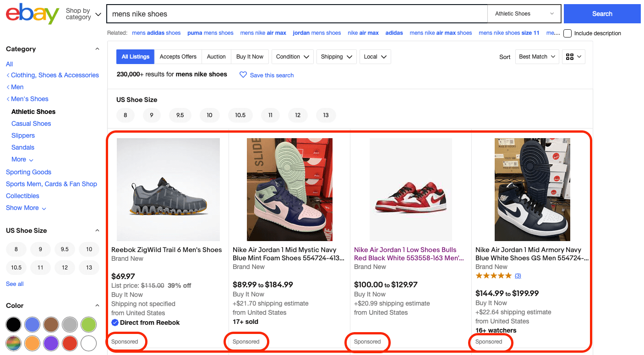This screenshot has height=355, width=644.
Task: Open the Shop by category dropdown
Action: (83, 14)
